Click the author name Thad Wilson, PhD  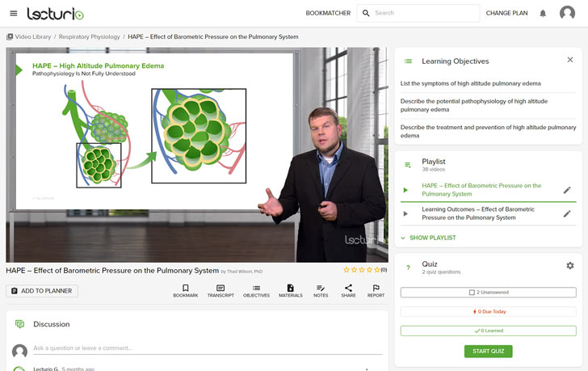tap(245, 272)
